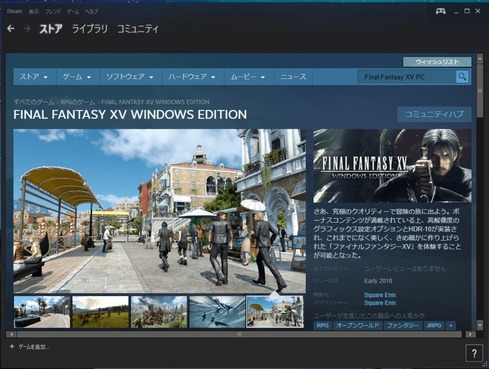The width and height of the screenshot is (489, 369).
Task: Select the JRPG tag
Action: 434,325
